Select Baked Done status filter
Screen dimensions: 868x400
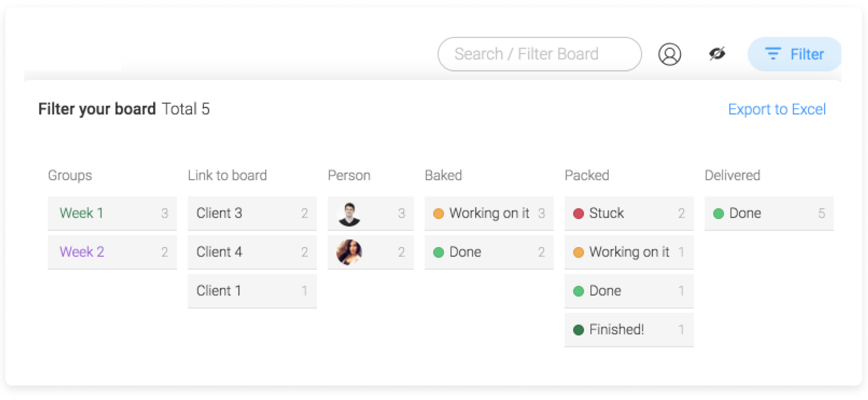coord(489,252)
